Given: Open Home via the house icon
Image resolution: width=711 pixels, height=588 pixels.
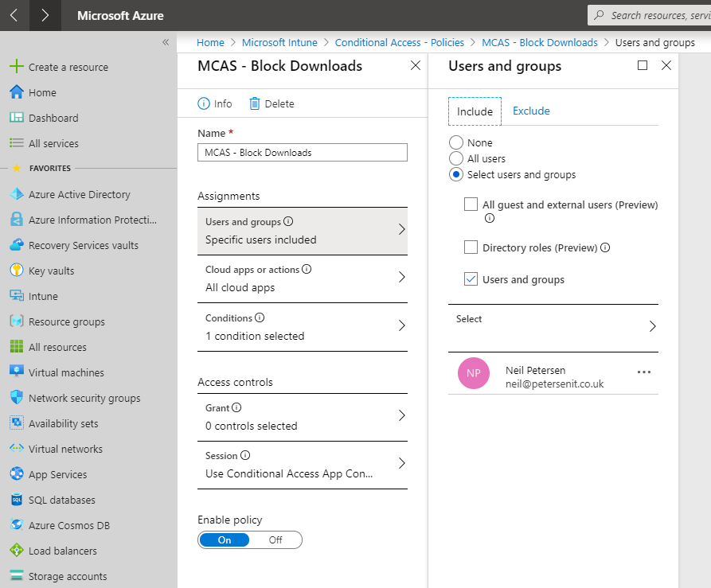Looking at the screenshot, I should click(17, 92).
